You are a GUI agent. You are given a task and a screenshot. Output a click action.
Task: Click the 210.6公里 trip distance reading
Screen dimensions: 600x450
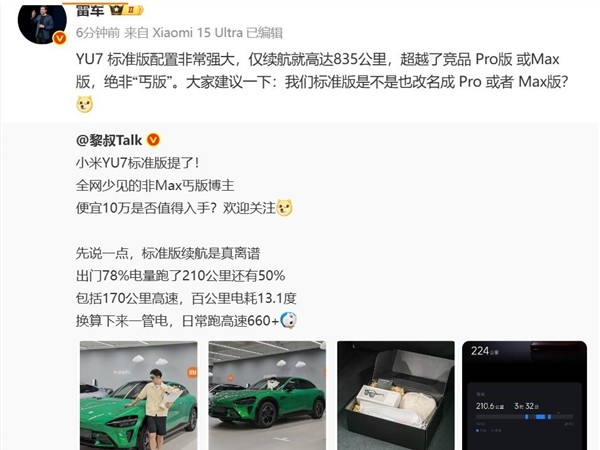[x=490, y=406]
